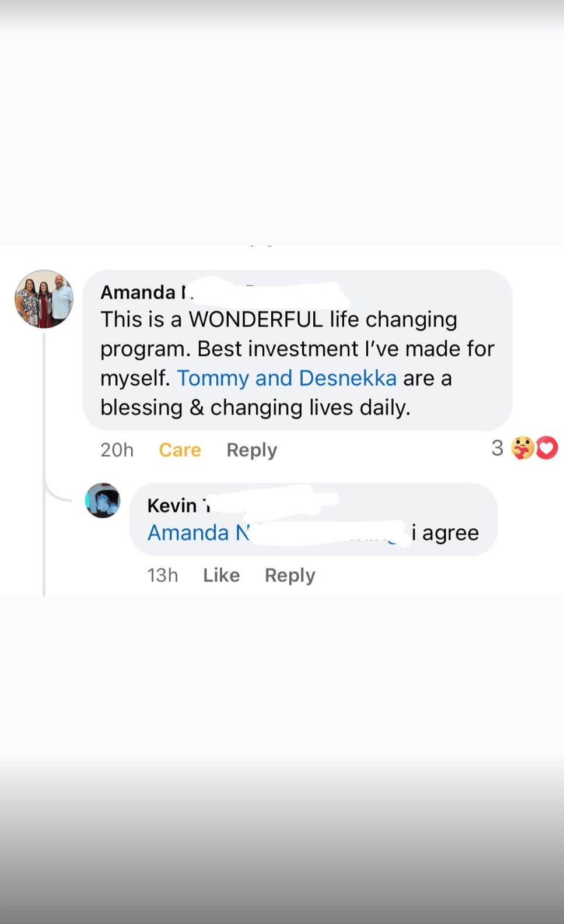Open the Amanda mention in Kevin's reply
564x924 pixels.
(198, 533)
